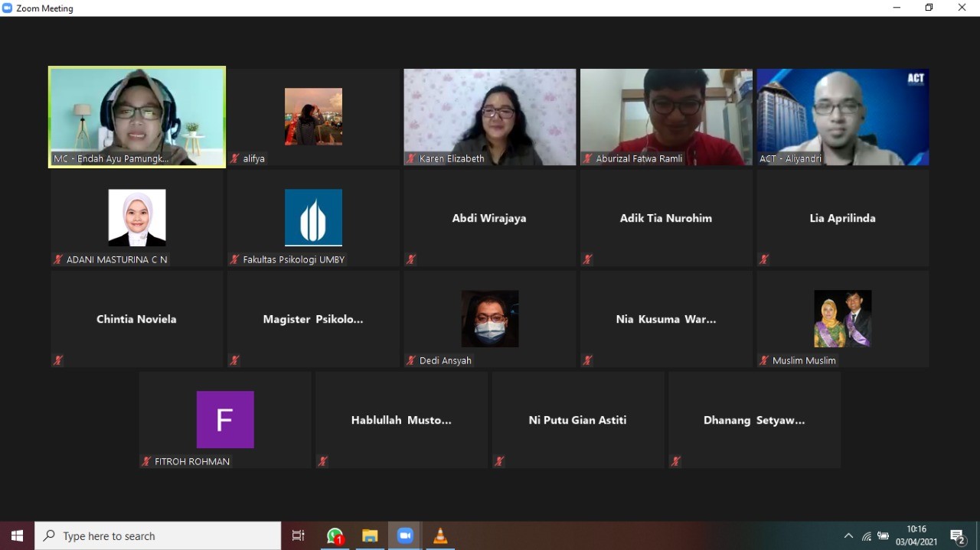Click the Zoom taskbar icon
980x550 pixels.
coord(405,535)
